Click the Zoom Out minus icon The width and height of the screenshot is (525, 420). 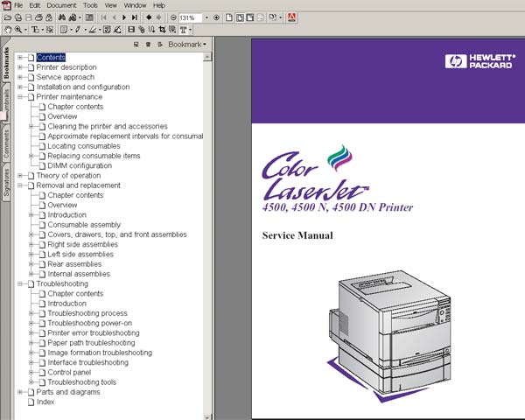pos(173,17)
